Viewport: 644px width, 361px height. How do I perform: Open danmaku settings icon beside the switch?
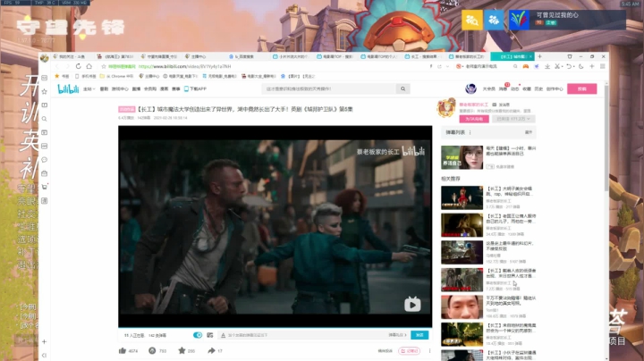(210, 335)
